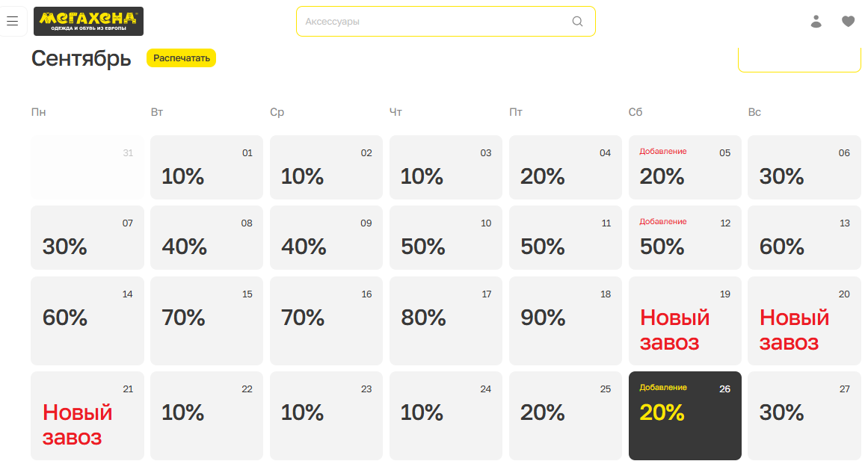Open the user profile icon
The width and height of the screenshot is (868, 464).
816,22
